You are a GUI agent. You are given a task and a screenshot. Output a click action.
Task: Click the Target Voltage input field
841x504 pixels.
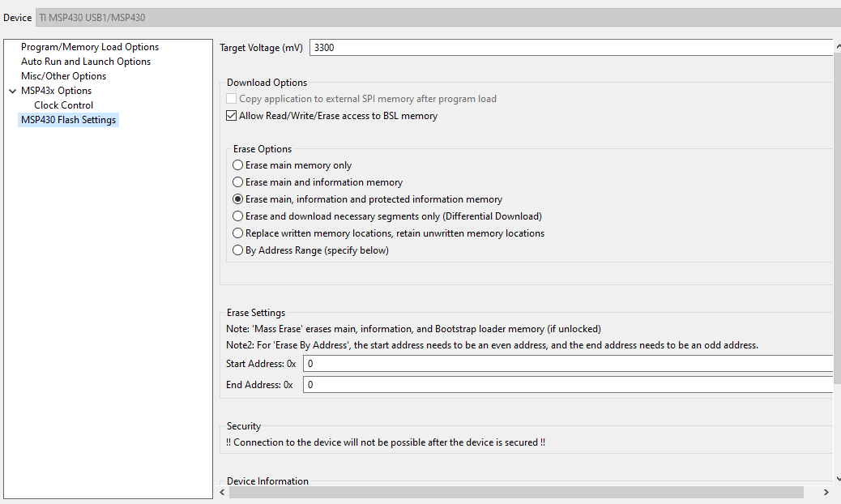[x=572, y=48]
